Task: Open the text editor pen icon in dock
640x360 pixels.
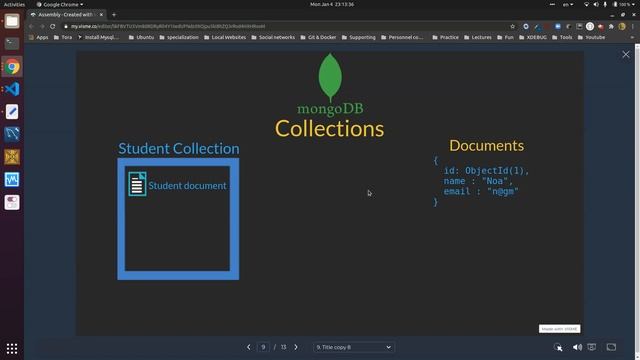Action: pyautogui.click(x=12, y=111)
